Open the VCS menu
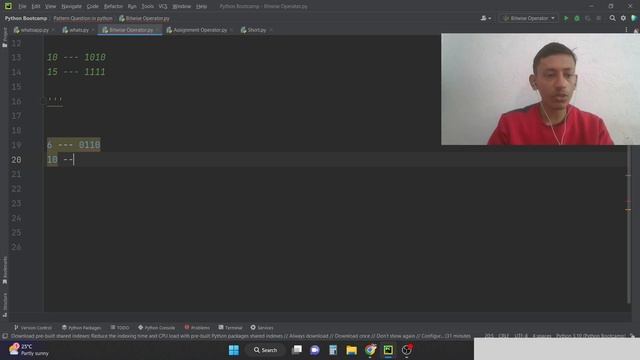 coord(163,6)
